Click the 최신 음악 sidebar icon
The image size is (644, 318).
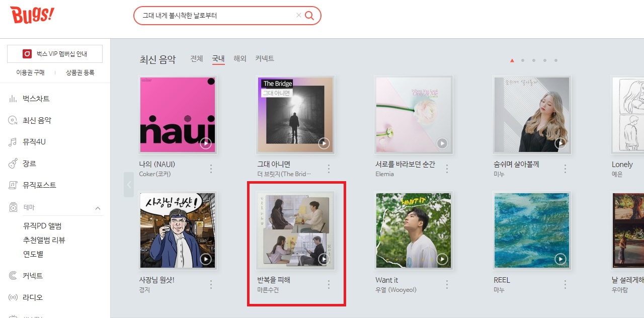pos(13,120)
